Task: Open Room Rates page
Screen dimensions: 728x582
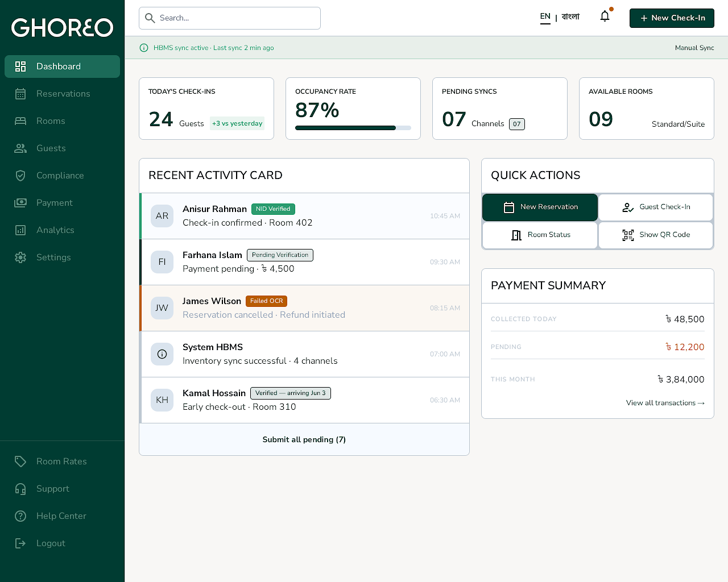Action: pyautogui.click(x=63, y=462)
